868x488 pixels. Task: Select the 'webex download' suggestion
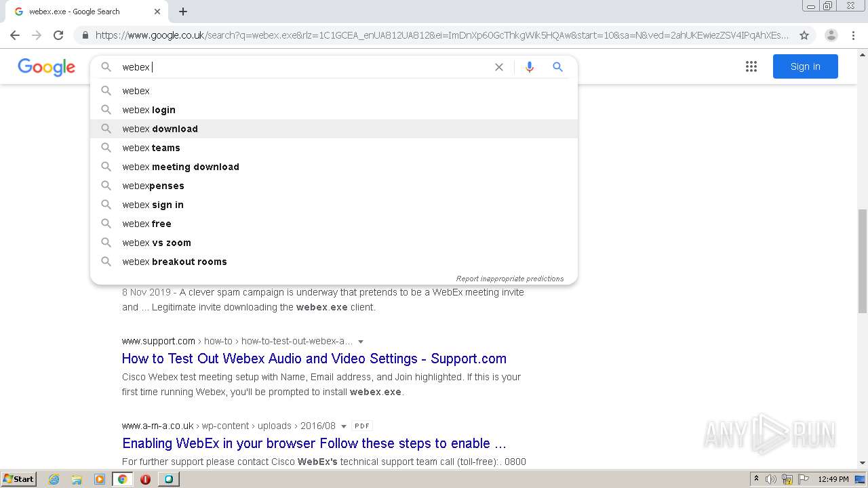pos(334,129)
